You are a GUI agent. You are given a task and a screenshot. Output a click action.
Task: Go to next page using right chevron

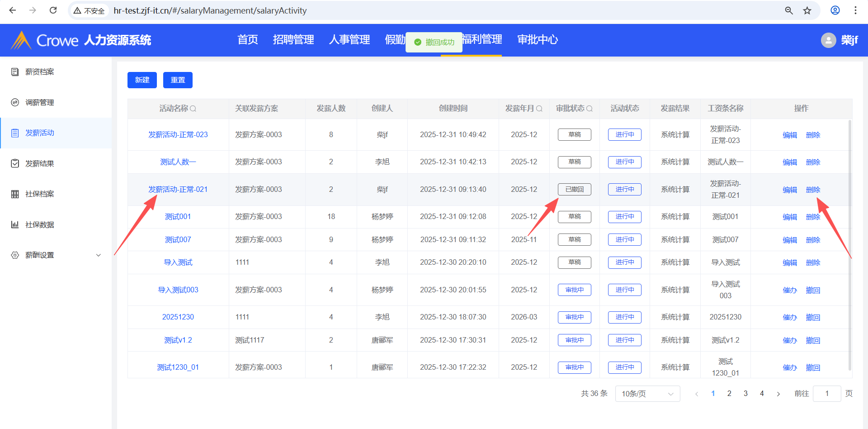778,394
